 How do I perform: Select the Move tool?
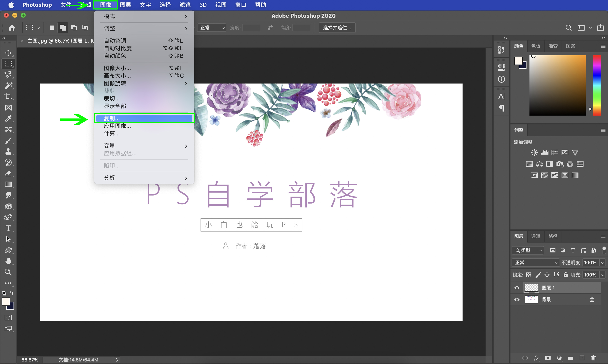[x=8, y=53]
